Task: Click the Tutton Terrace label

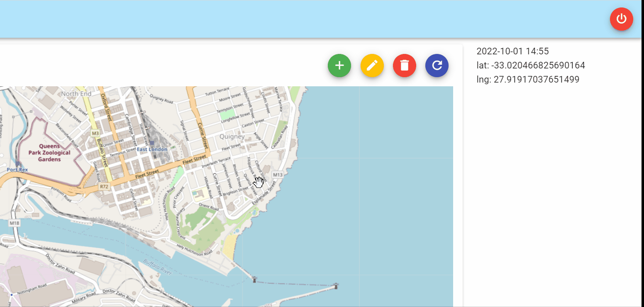Action: click(x=218, y=93)
